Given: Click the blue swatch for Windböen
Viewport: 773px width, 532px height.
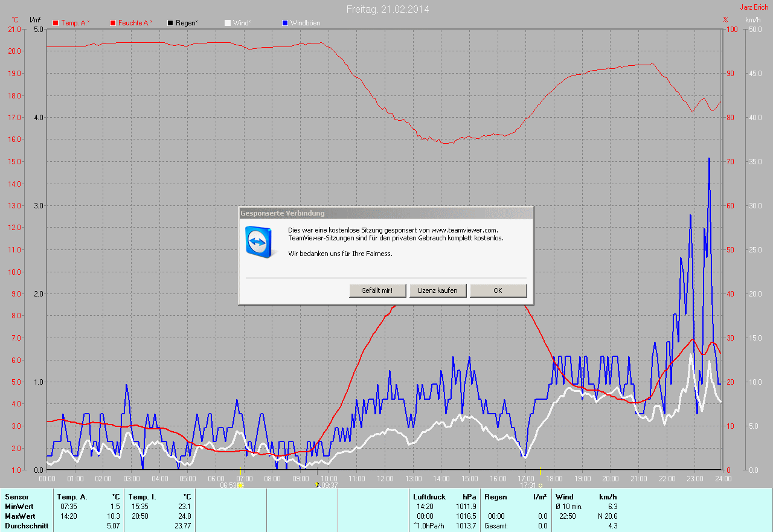Looking at the screenshot, I should pos(285,23).
